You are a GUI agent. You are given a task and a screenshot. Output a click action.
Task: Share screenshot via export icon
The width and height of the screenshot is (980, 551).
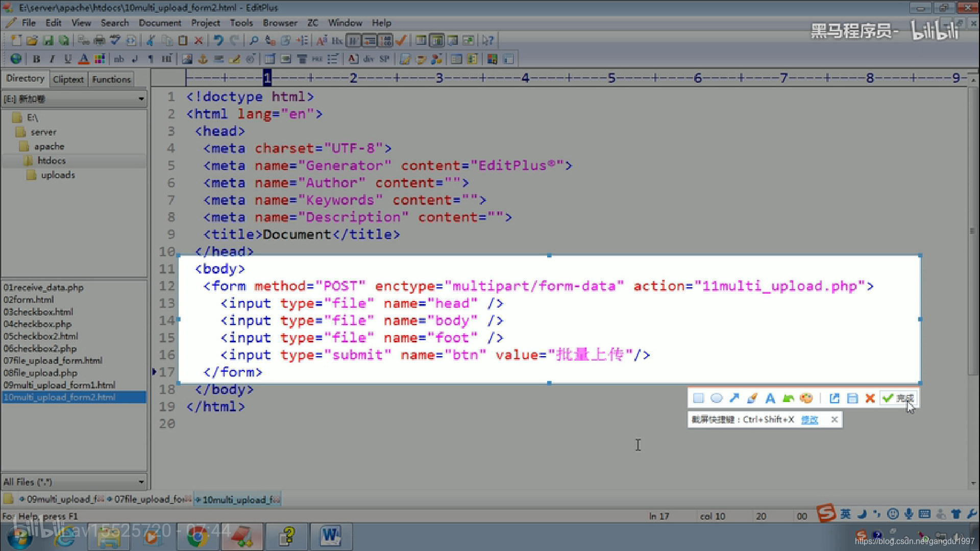click(x=834, y=398)
